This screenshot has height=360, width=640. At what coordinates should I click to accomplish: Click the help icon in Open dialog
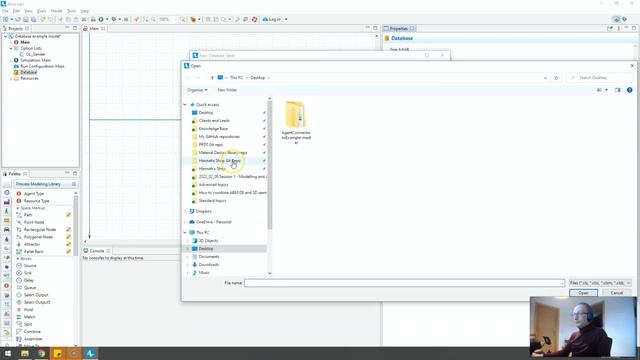point(629,90)
